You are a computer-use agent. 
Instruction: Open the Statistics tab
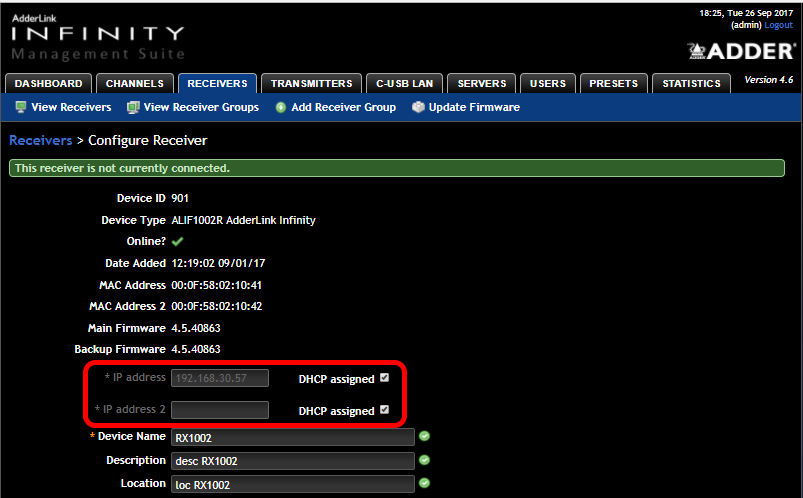(x=691, y=84)
